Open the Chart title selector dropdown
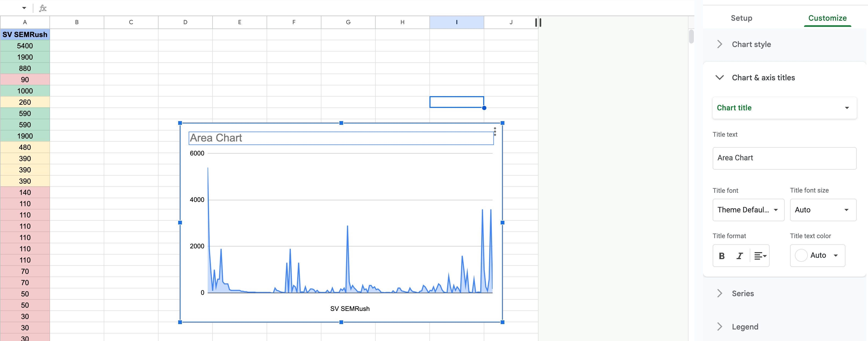868x341 pixels. tap(784, 108)
